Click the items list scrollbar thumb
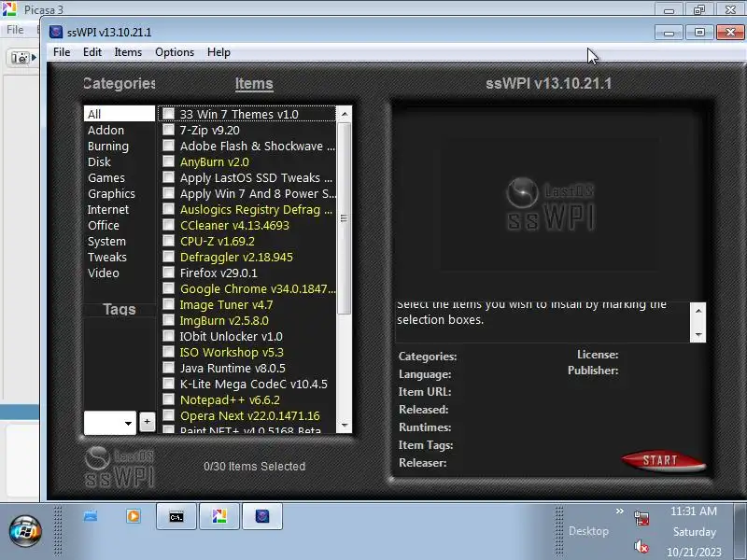Viewport: 747px width, 560px height. pos(344,218)
